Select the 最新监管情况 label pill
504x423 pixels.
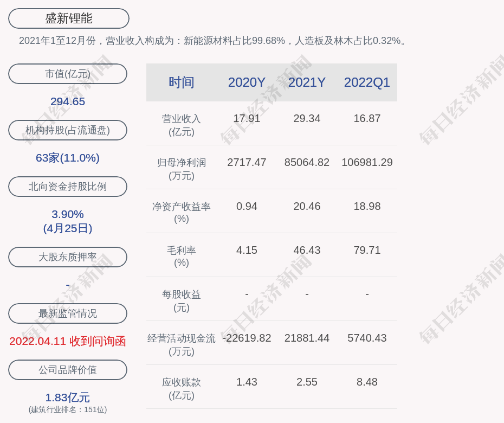point(68,313)
